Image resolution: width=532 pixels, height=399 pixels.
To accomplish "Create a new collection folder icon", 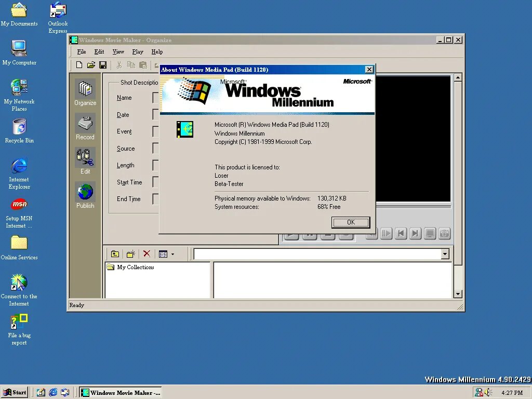I will (x=130, y=254).
